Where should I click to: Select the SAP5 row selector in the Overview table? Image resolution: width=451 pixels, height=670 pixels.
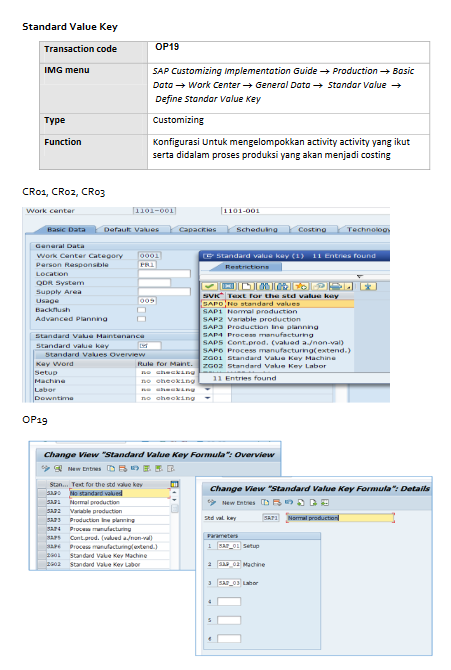coord(41,538)
